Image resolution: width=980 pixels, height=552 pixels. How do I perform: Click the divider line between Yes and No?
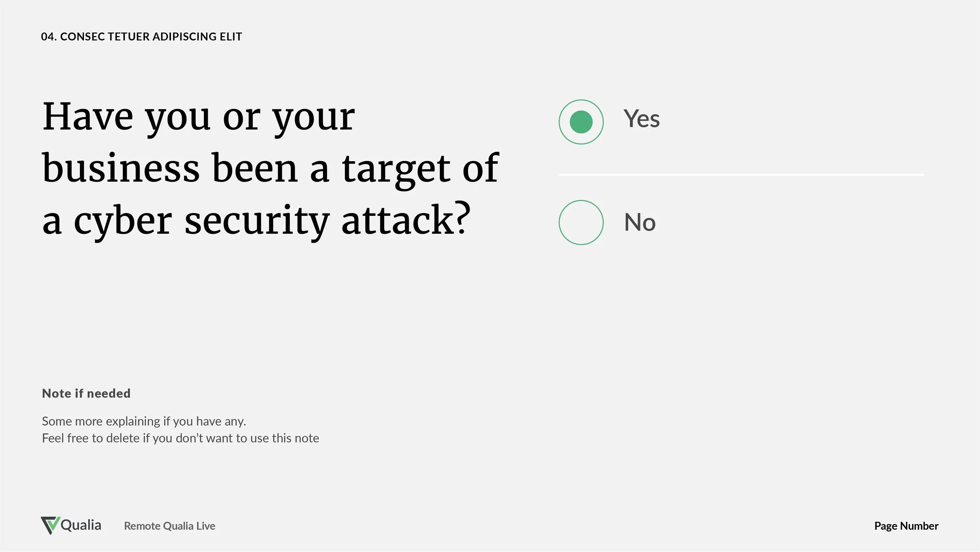(x=742, y=174)
